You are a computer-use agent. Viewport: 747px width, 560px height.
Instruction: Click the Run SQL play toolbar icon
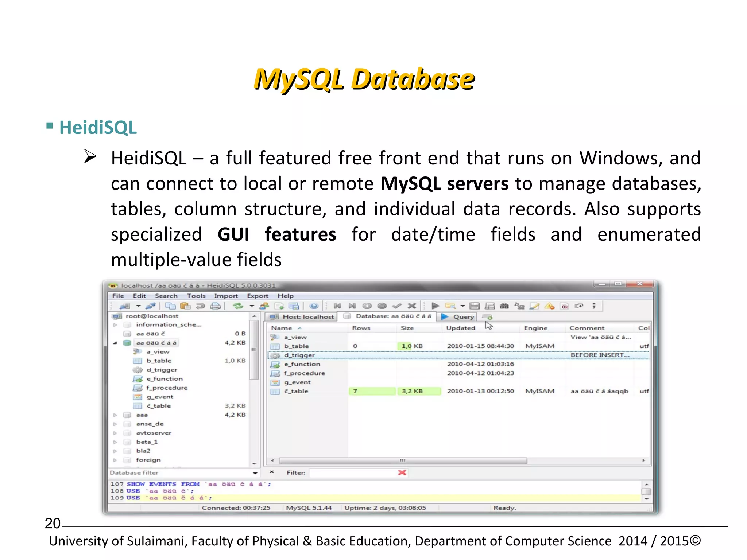click(x=435, y=306)
